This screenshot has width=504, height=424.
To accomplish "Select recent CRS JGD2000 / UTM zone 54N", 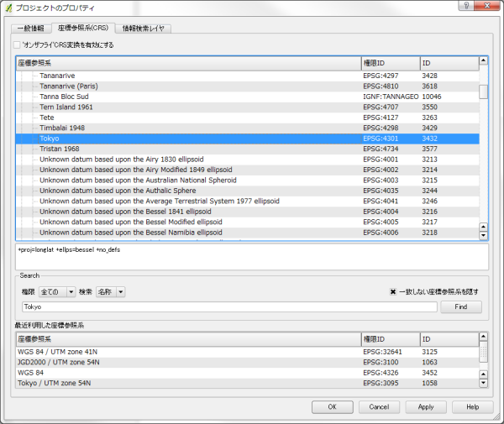I will pyautogui.click(x=248, y=363).
